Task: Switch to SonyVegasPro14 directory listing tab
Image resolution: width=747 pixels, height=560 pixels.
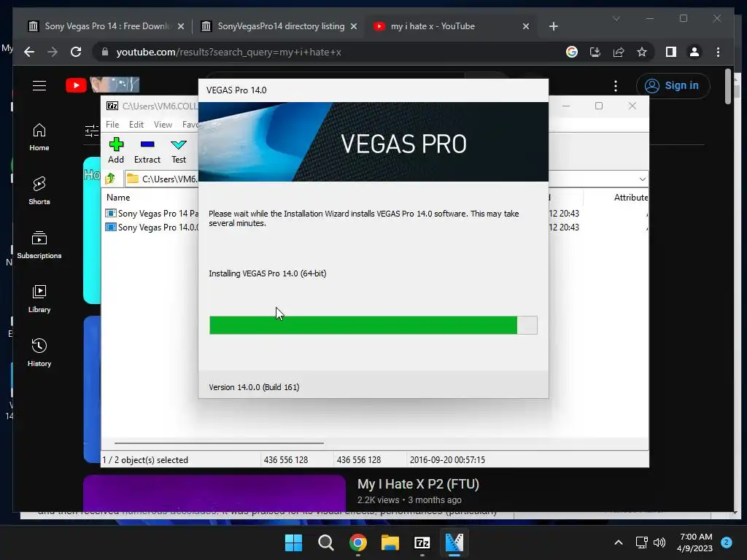Action: point(281,26)
